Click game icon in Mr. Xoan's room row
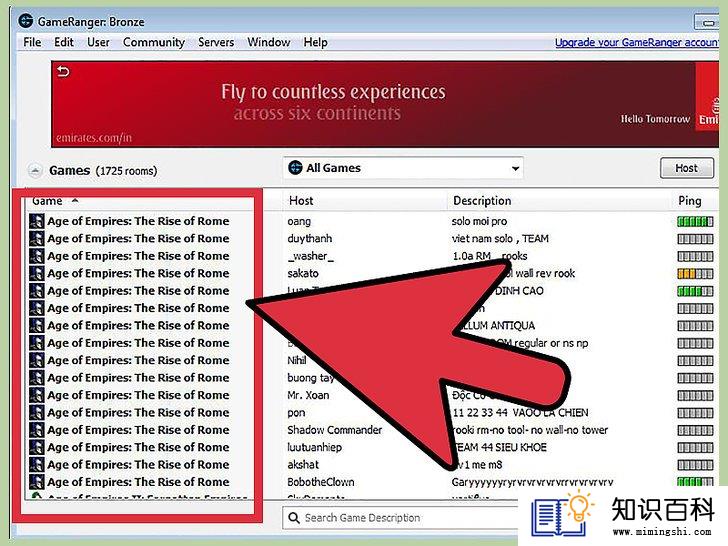The image size is (728, 546). 37,395
